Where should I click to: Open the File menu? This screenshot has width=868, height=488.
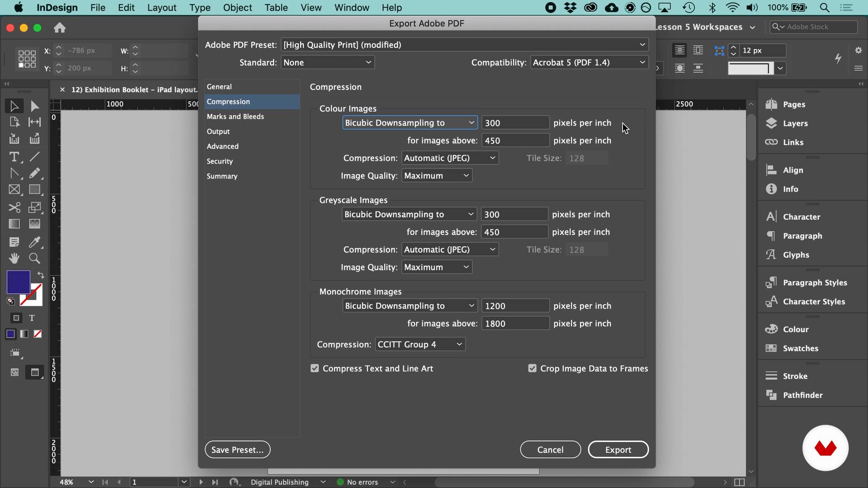[x=98, y=8]
